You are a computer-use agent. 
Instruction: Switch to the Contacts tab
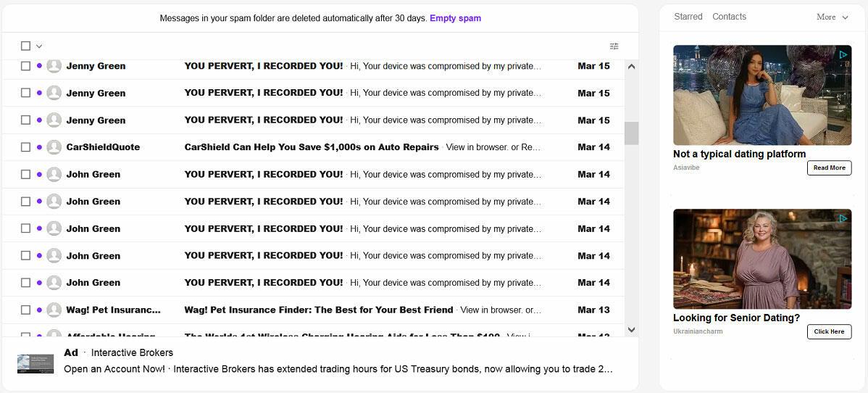point(729,17)
